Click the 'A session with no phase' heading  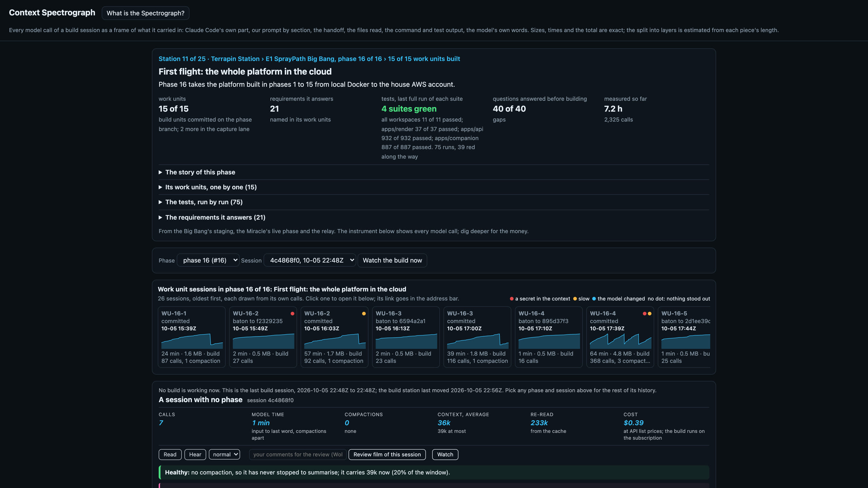[x=200, y=400]
